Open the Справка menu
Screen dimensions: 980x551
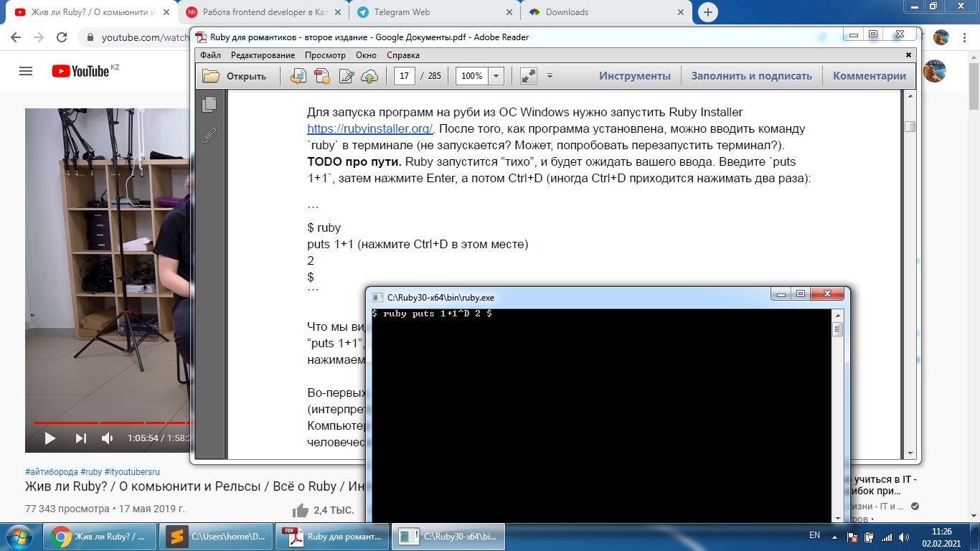click(403, 55)
